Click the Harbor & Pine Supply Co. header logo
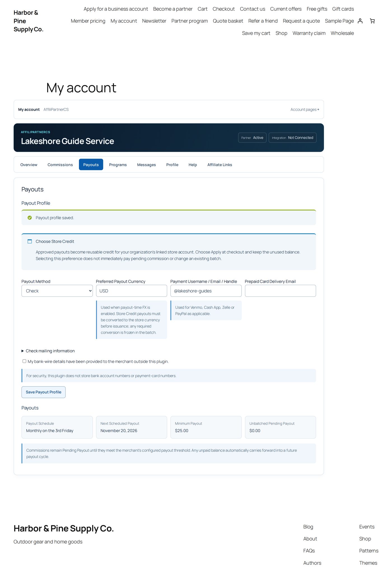 [28, 21]
